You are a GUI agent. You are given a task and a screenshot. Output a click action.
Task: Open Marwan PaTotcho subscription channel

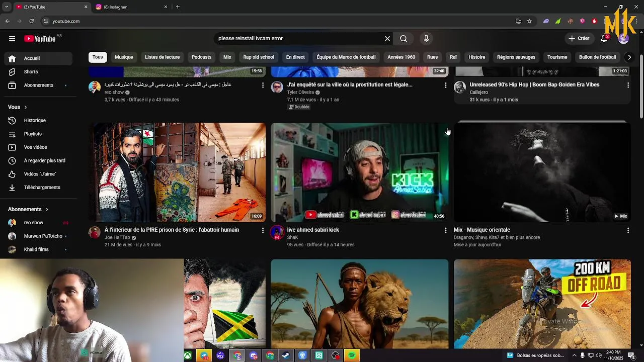pyautogui.click(x=39, y=236)
